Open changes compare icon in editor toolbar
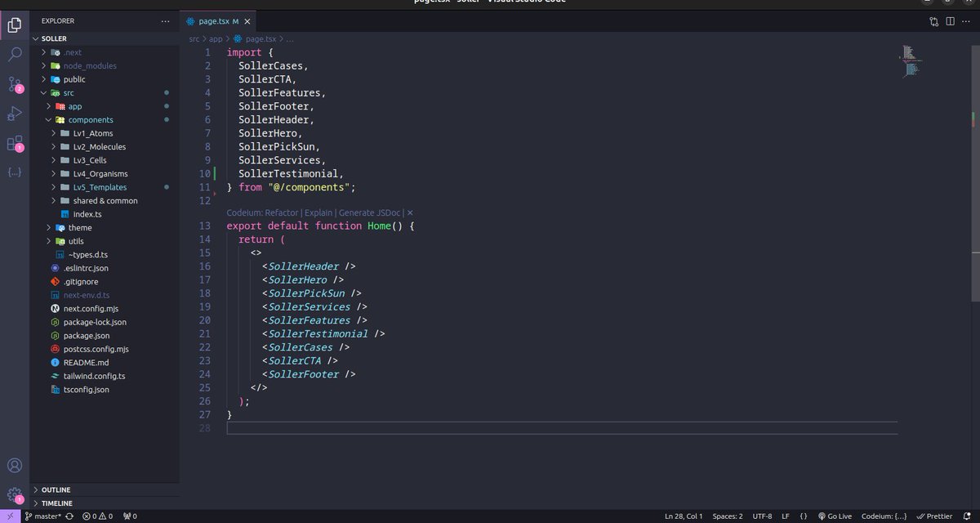 pos(934,22)
